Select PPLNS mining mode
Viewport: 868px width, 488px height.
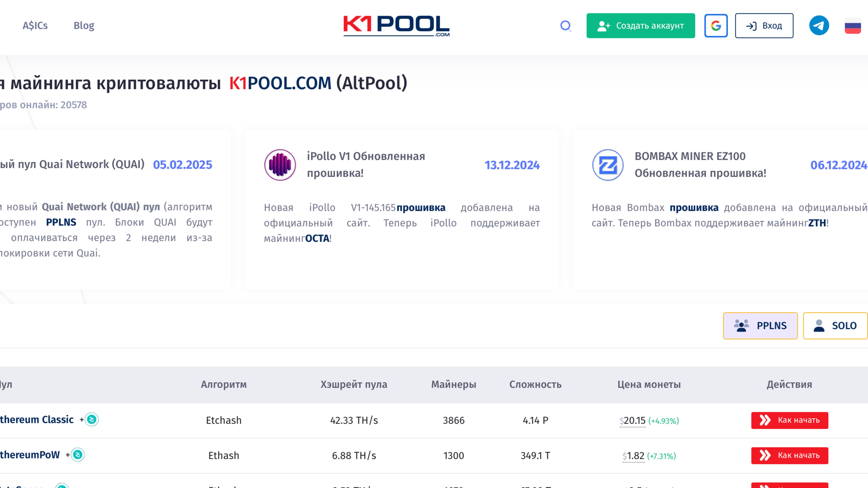point(760,326)
